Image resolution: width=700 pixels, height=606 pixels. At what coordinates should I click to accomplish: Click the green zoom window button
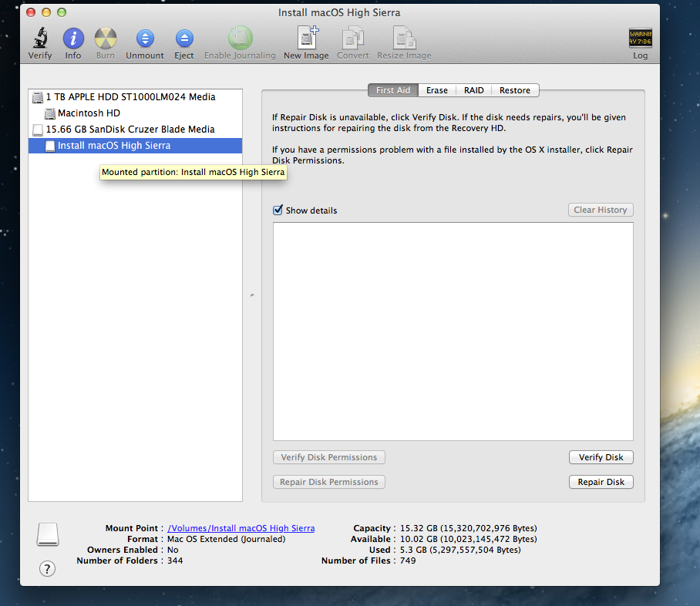point(62,12)
